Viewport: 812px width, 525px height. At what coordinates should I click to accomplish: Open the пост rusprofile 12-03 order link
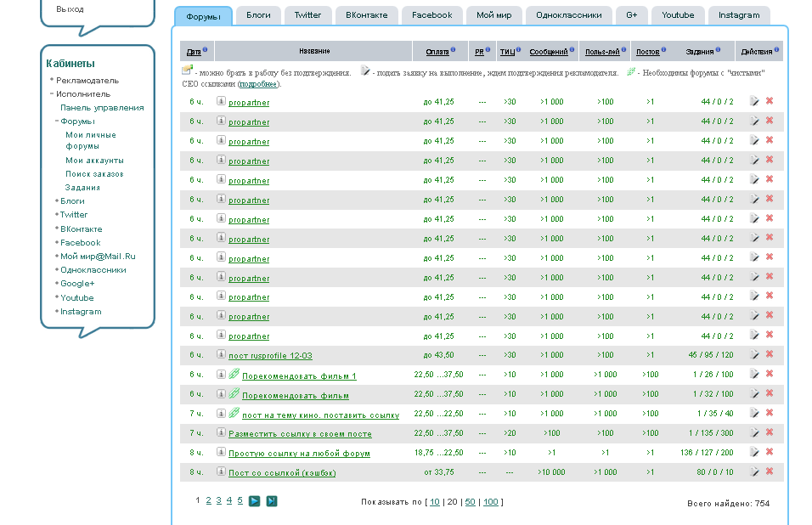click(x=270, y=356)
